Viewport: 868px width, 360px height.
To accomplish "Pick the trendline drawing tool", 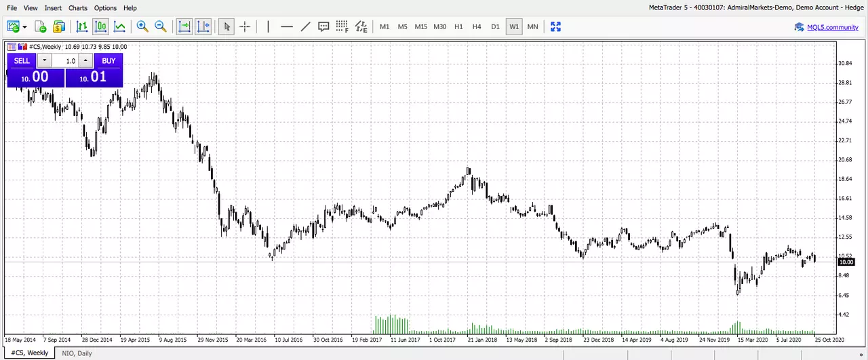I will (305, 26).
